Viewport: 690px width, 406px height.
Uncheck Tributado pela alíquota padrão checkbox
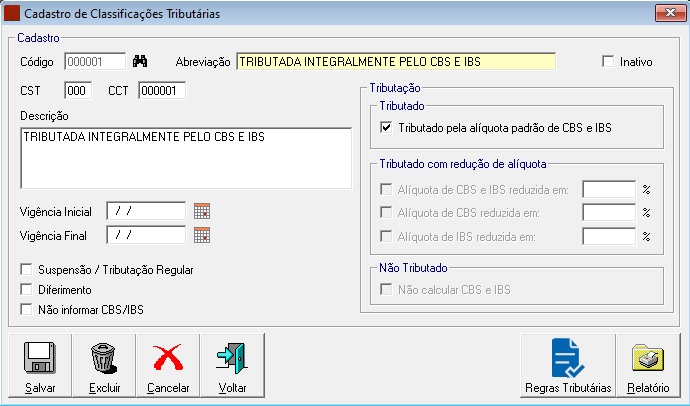pos(387,128)
